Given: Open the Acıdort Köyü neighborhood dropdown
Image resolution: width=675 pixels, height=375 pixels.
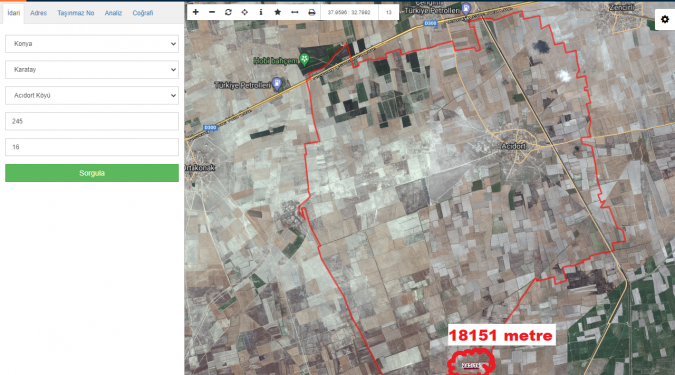Looking at the screenshot, I should [x=92, y=96].
